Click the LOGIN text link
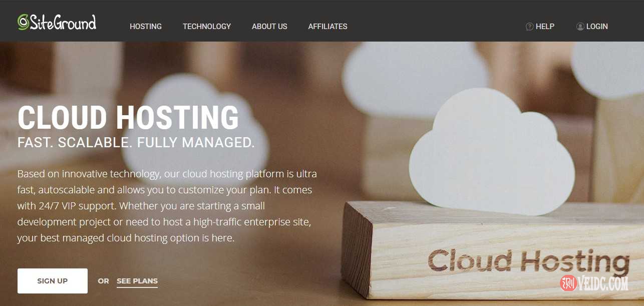This screenshot has width=644, height=306. [597, 27]
